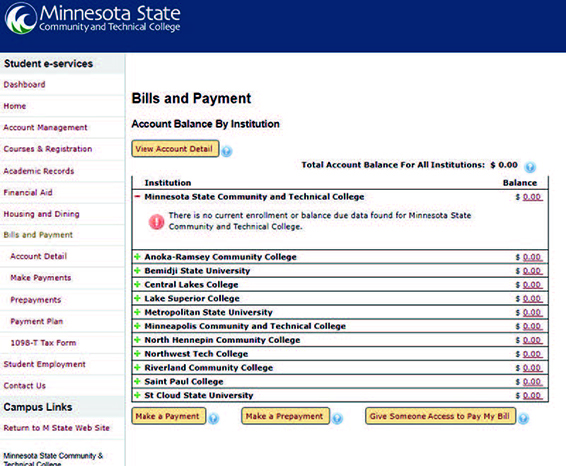The image size is (566, 466).
Task: Open Anoka-Ramsey 0.00 balance link
Action: [x=532, y=257]
